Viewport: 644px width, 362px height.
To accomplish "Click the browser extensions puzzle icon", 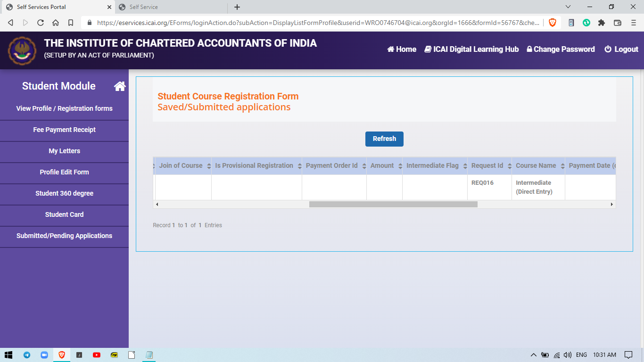I will (602, 23).
